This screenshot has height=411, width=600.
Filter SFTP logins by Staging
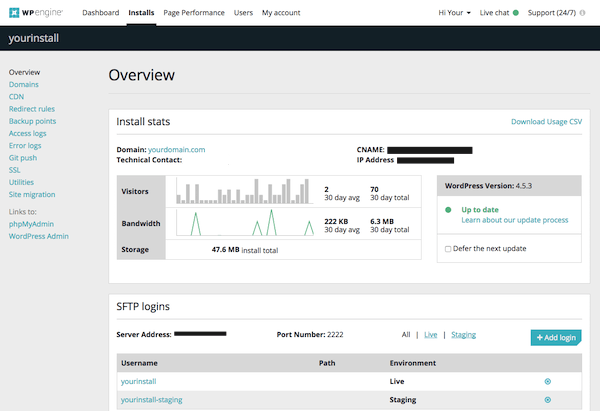(x=463, y=335)
